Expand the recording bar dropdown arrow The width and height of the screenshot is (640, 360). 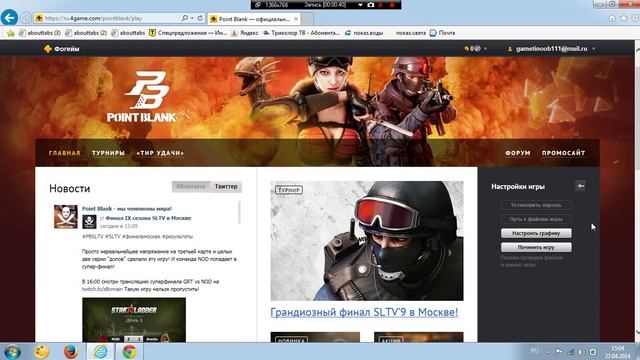[360, 5]
